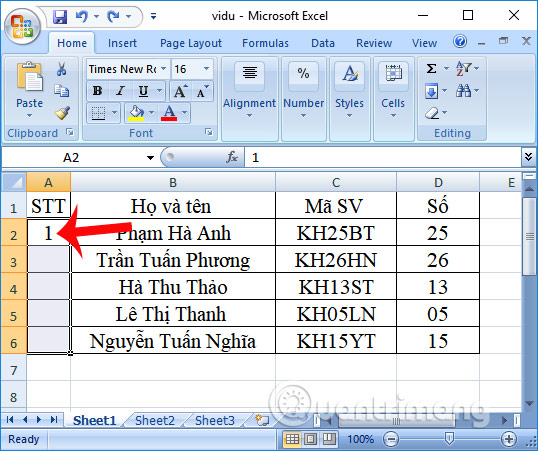Click the Clear eraser icon
538x451 pixels.
[432, 113]
